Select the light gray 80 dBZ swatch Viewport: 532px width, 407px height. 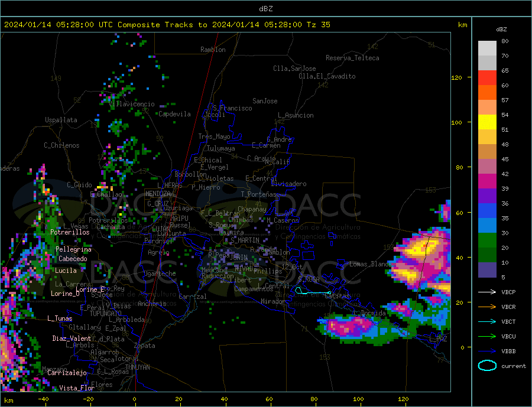point(487,48)
